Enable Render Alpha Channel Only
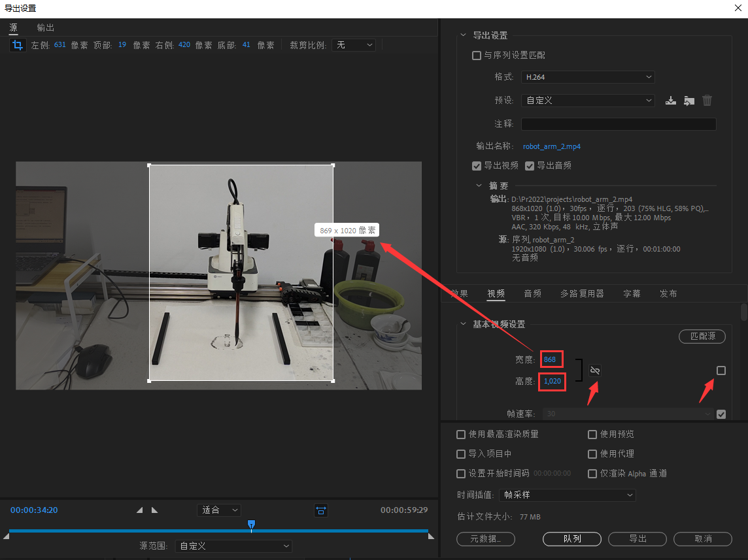This screenshot has height=560, width=748. coord(592,473)
